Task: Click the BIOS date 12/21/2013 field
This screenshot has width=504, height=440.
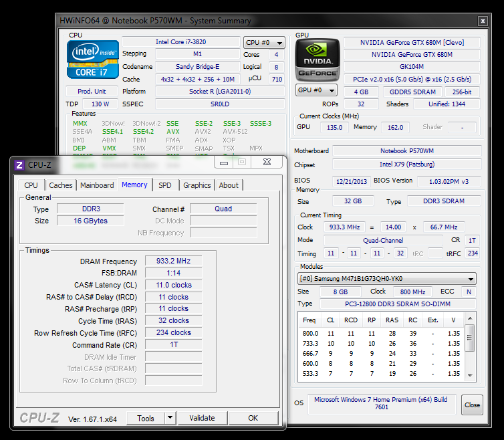Action: point(352,181)
